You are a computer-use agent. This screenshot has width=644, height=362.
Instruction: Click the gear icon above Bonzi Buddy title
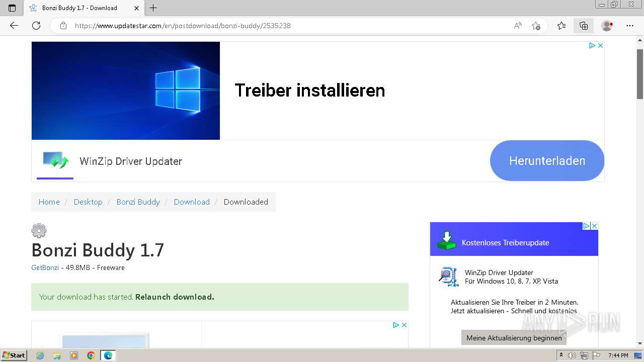39,231
